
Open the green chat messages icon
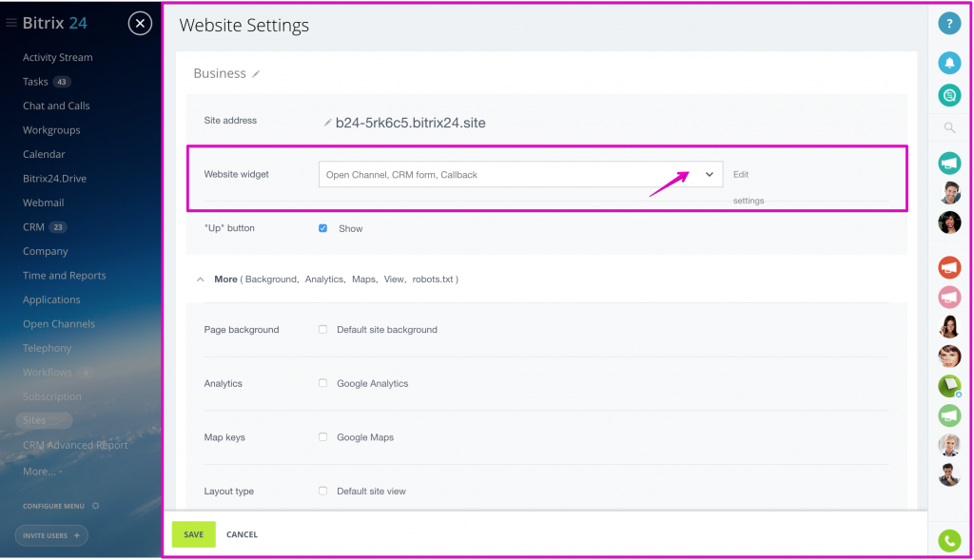(x=949, y=95)
